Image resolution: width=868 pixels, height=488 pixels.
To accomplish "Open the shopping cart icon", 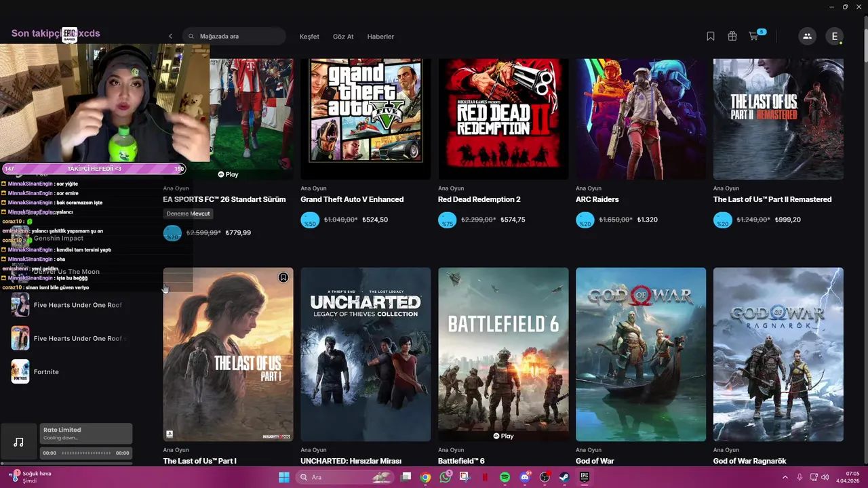I will (753, 37).
